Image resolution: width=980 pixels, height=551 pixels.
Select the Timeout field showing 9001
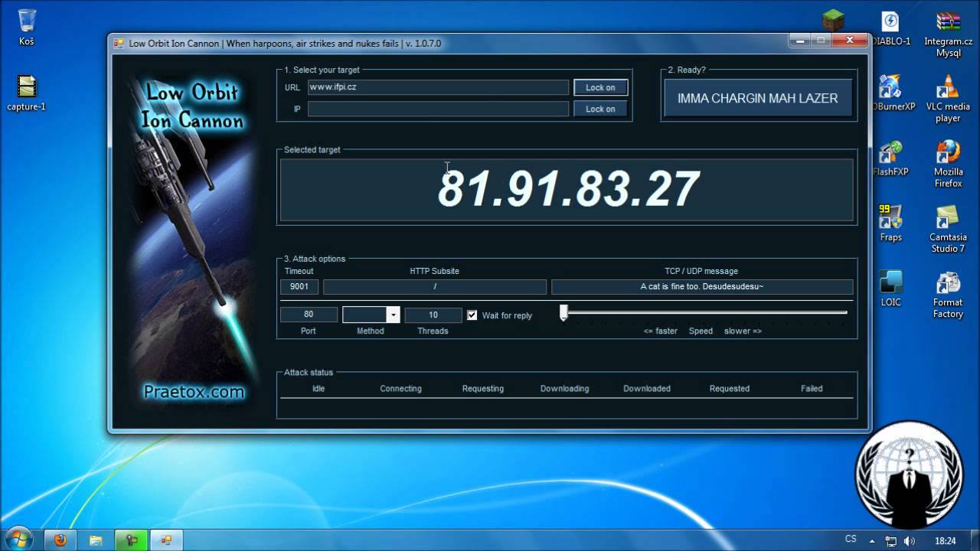pos(299,286)
